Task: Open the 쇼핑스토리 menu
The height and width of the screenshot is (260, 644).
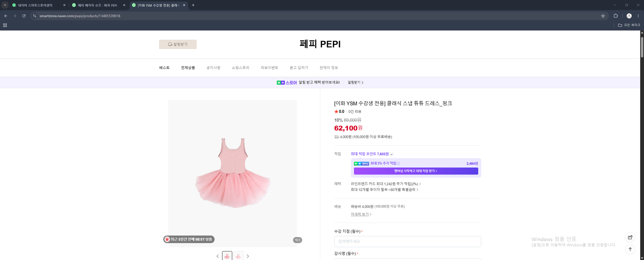Action: pyautogui.click(x=241, y=68)
